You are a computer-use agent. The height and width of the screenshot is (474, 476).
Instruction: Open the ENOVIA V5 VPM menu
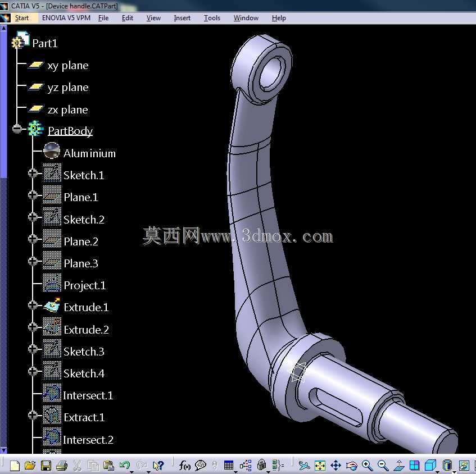66,18
